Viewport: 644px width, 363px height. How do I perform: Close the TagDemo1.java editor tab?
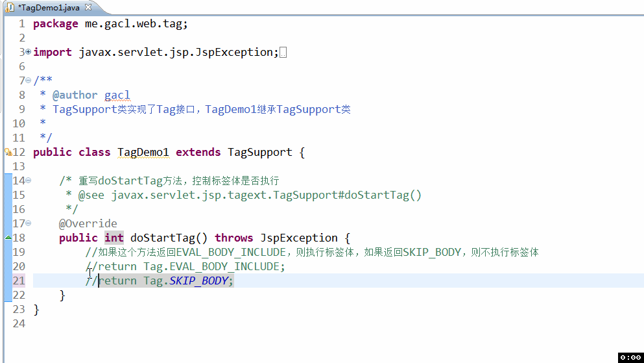(88, 7)
